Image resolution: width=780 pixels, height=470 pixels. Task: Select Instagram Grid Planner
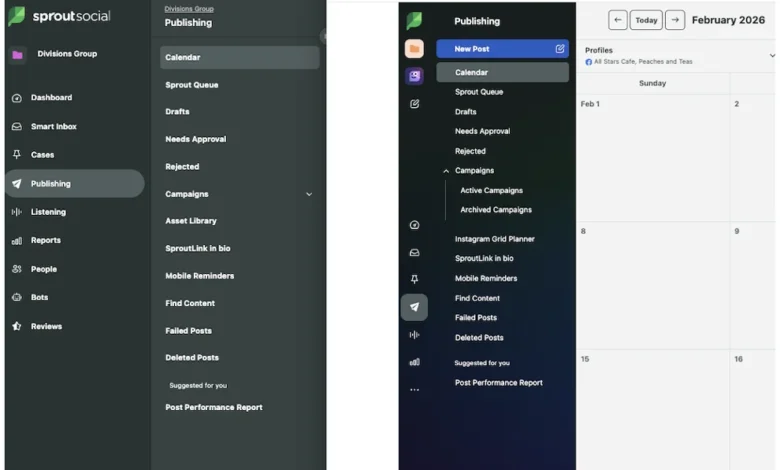[494, 239]
